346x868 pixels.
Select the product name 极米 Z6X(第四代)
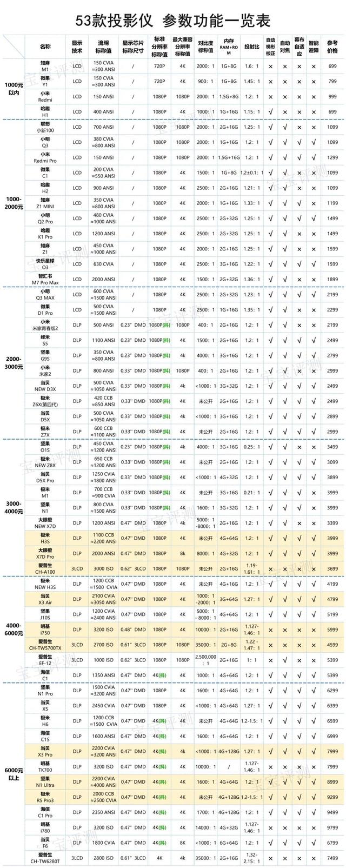45,401
